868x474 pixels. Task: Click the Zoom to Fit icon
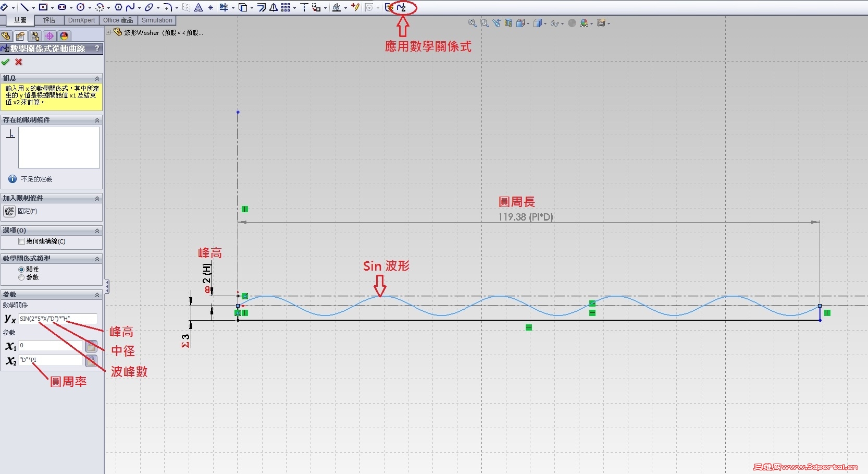473,23
